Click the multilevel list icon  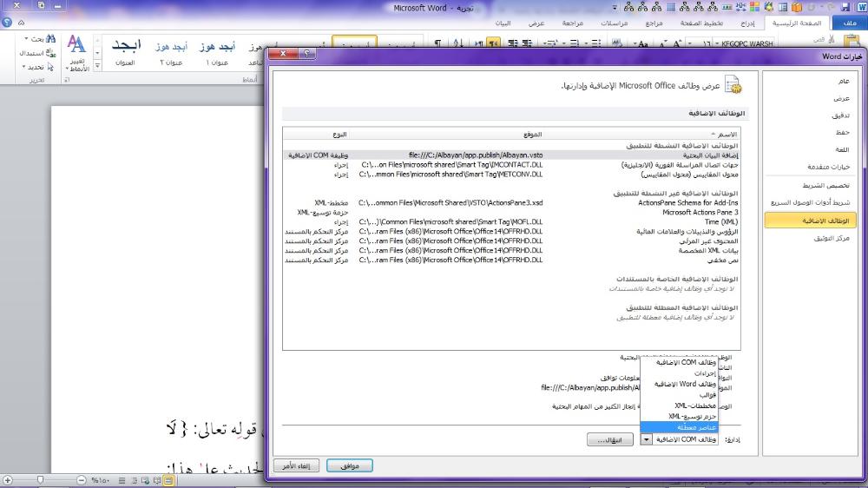coord(551,43)
